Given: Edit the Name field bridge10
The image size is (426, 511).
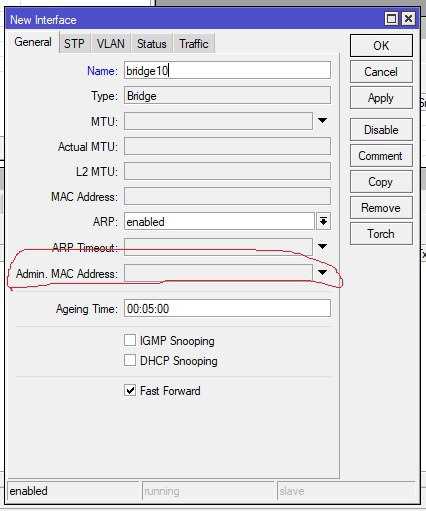Looking at the screenshot, I should (227, 70).
